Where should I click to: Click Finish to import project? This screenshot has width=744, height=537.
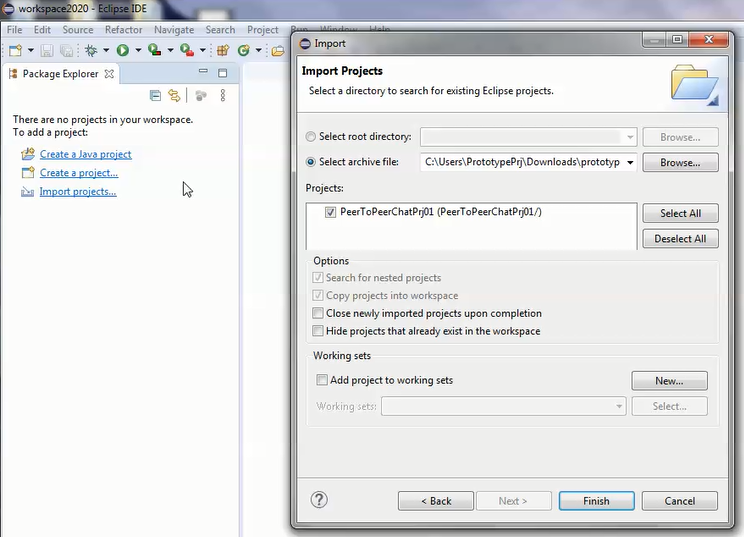pyautogui.click(x=596, y=501)
